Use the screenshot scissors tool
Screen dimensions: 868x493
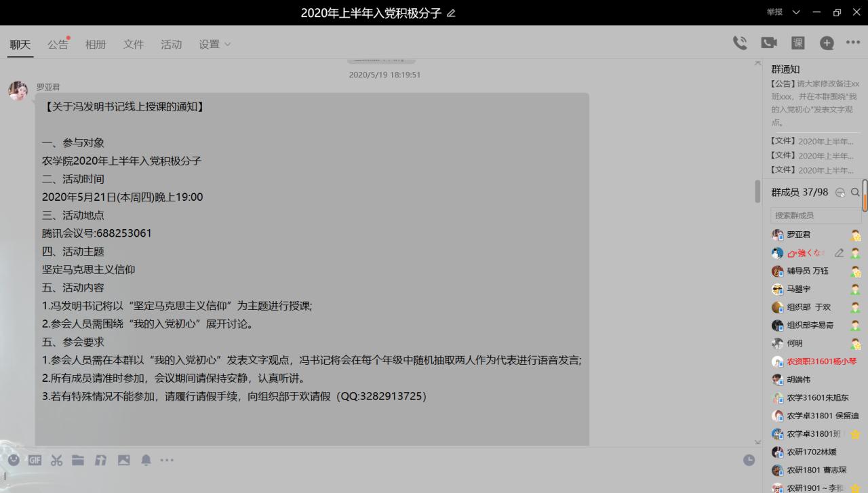click(56, 460)
